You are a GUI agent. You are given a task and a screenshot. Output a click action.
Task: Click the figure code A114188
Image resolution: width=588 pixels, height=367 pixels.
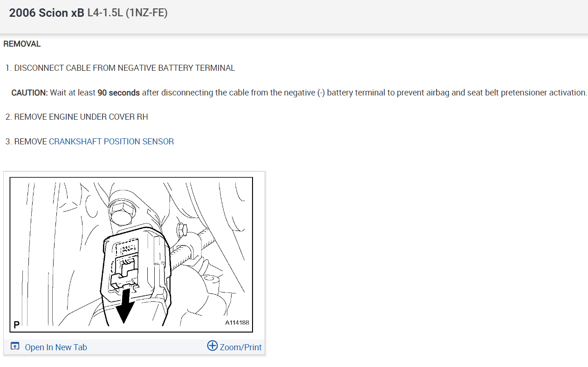(237, 322)
